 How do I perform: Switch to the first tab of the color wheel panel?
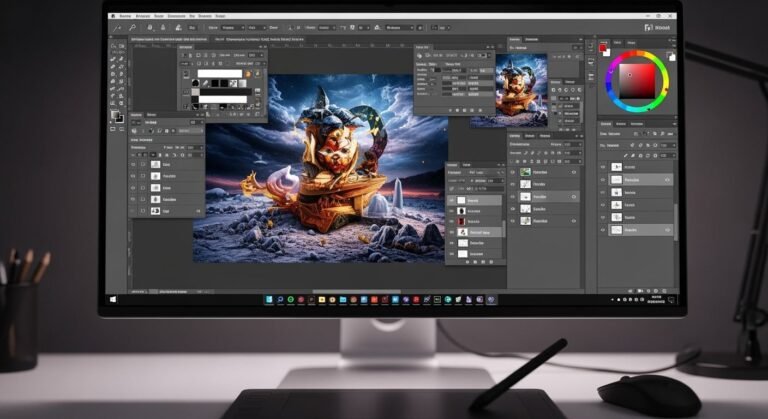click(604, 43)
